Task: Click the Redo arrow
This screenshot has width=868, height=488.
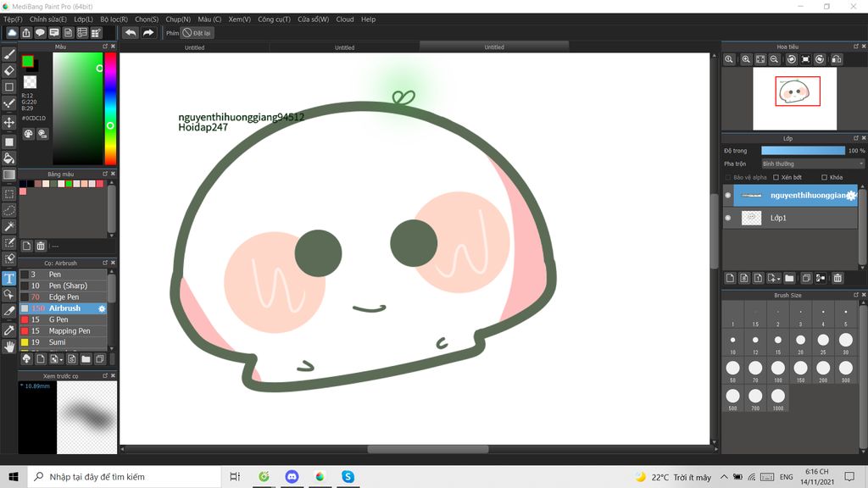Action: pyautogui.click(x=147, y=33)
